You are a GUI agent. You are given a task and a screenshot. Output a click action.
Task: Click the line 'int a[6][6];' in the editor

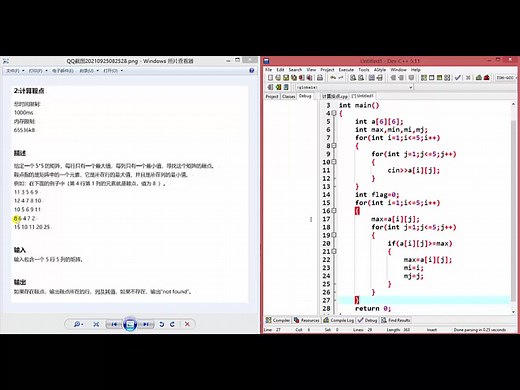tap(379, 121)
